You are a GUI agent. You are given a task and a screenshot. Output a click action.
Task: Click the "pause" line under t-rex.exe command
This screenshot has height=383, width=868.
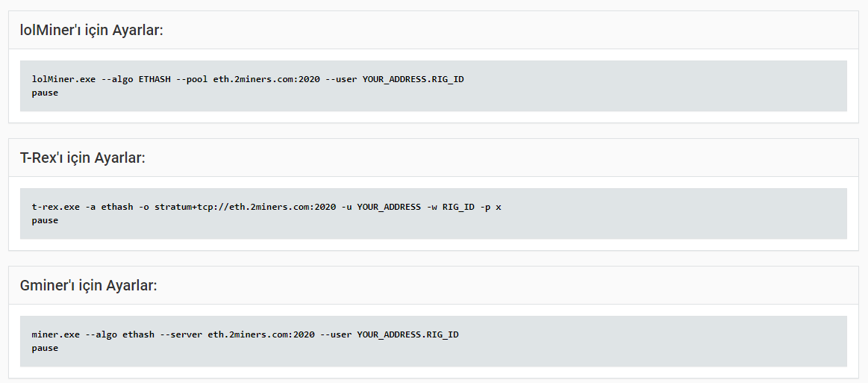[x=45, y=221]
